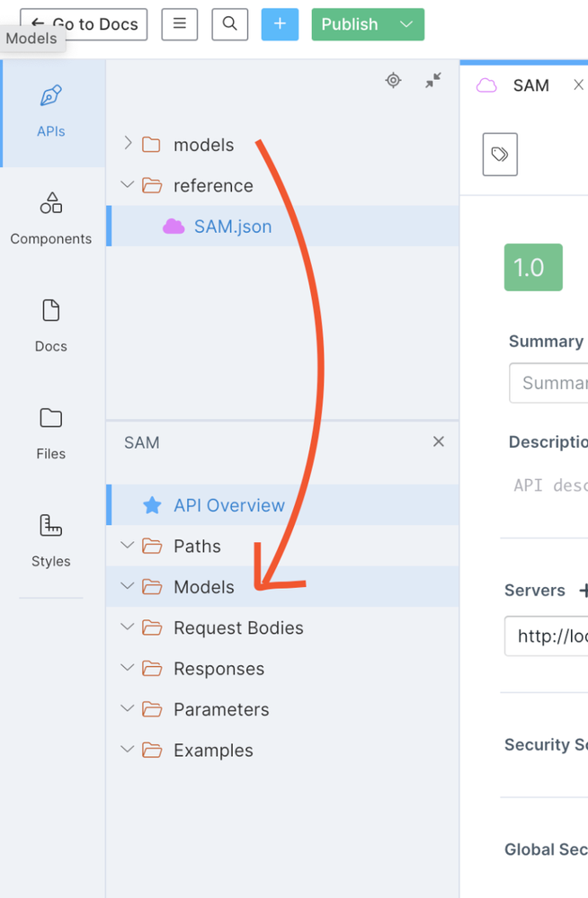Select the APIs sidebar tab
Image resolution: width=588 pixels, height=898 pixels.
[51, 112]
